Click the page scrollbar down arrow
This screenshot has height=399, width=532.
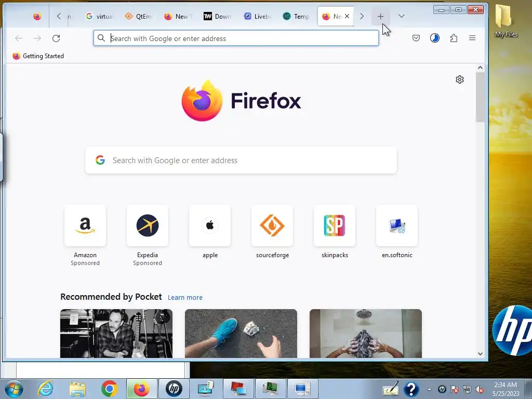tap(480, 353)
